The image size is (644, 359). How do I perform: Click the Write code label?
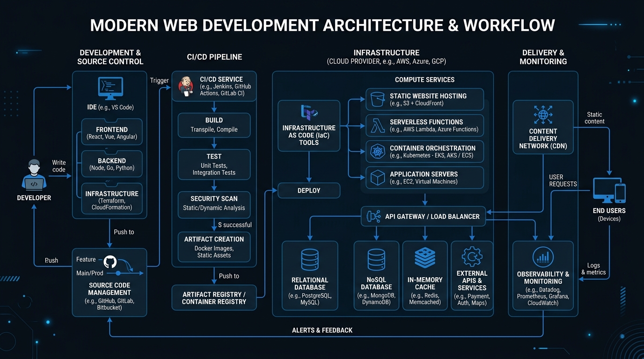[59, 166]
